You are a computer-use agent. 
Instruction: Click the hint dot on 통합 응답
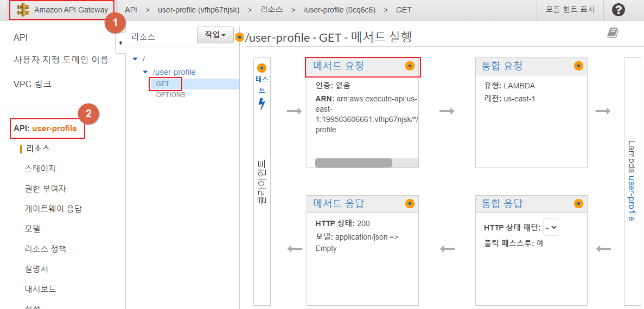(x=579, y=203)
